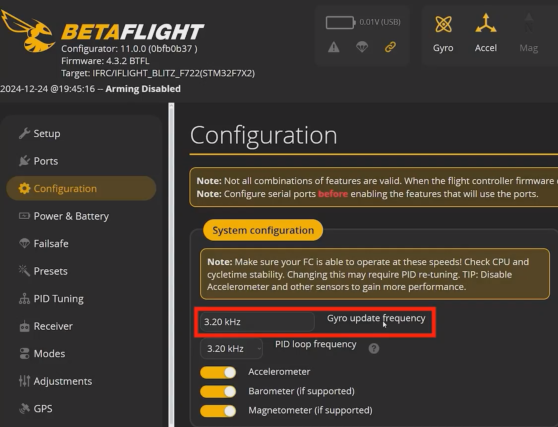The height and width of the screenshot is (427, 558).
Task: Switch off the Magnetometer toggle
Action: click(x=218, y=411)
